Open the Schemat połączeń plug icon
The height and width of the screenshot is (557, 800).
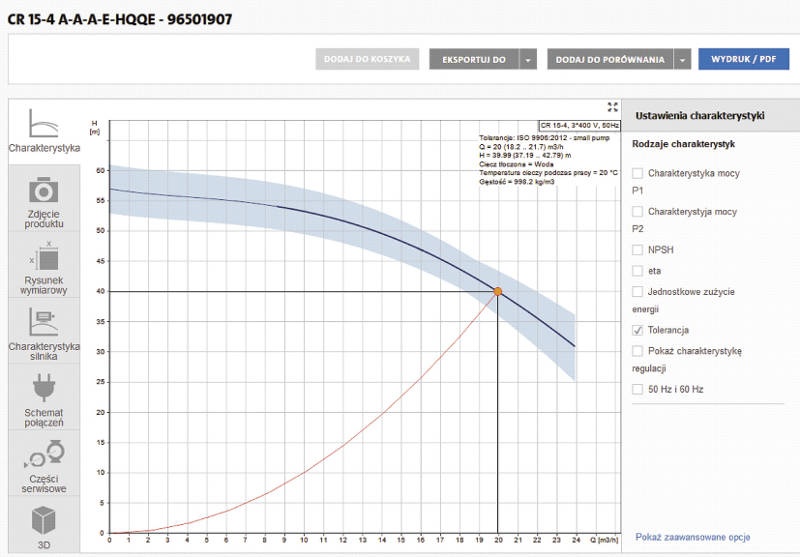(x=44, y=388)
